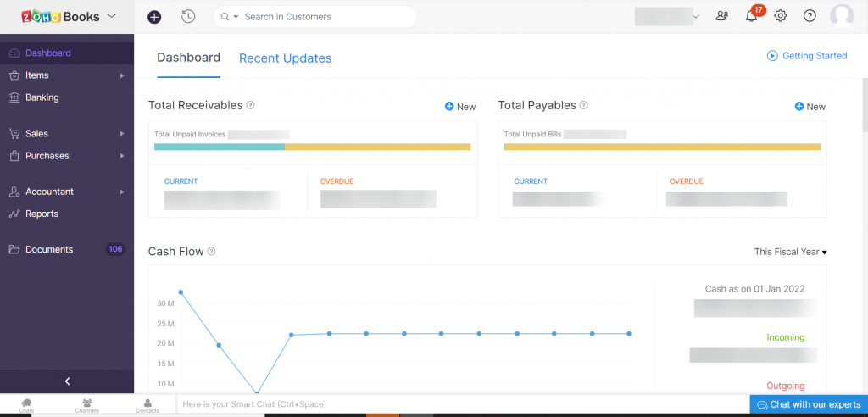
Task: Click CURRENT under Total Receivables
Action: [181, 181]
